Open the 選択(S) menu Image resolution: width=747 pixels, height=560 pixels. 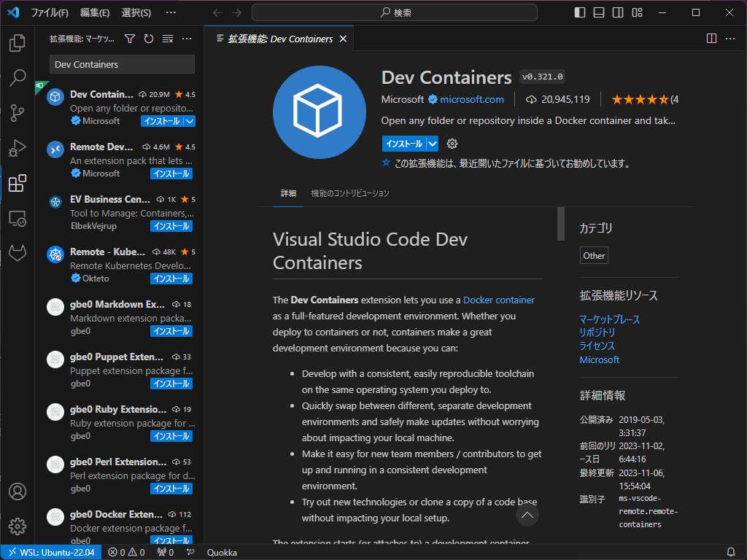click(x=136, y=12)
